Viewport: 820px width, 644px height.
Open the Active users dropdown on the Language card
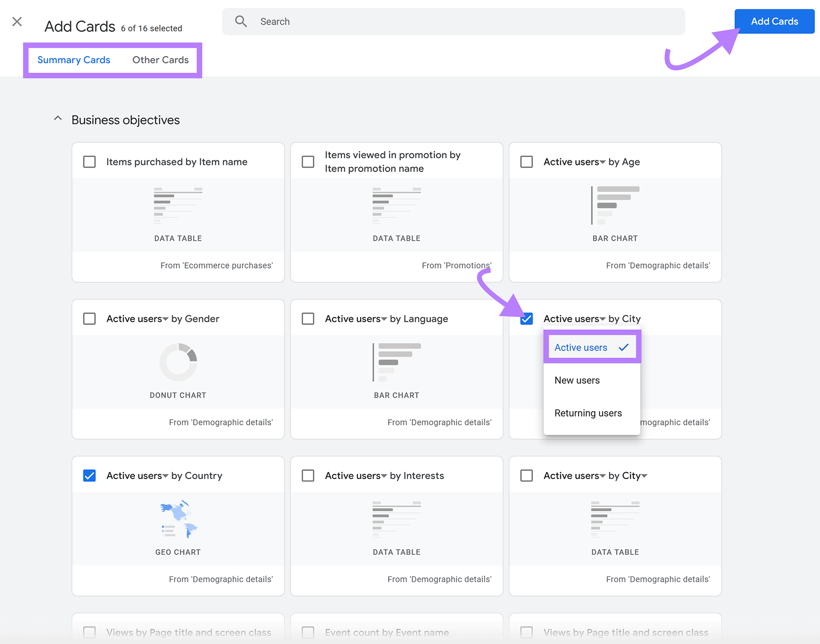pyautogui.click(x=384, y=318)
